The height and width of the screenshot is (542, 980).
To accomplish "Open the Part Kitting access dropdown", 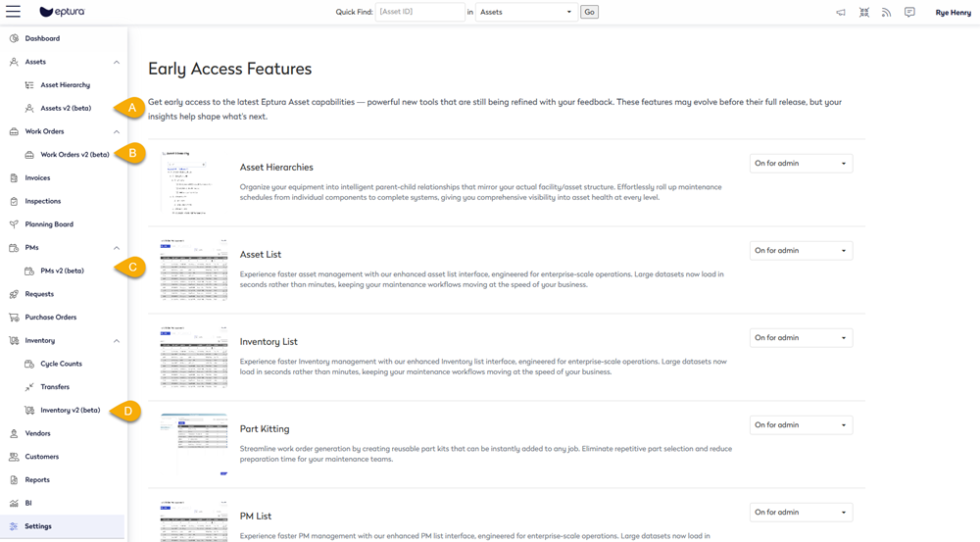I will 801,425.
